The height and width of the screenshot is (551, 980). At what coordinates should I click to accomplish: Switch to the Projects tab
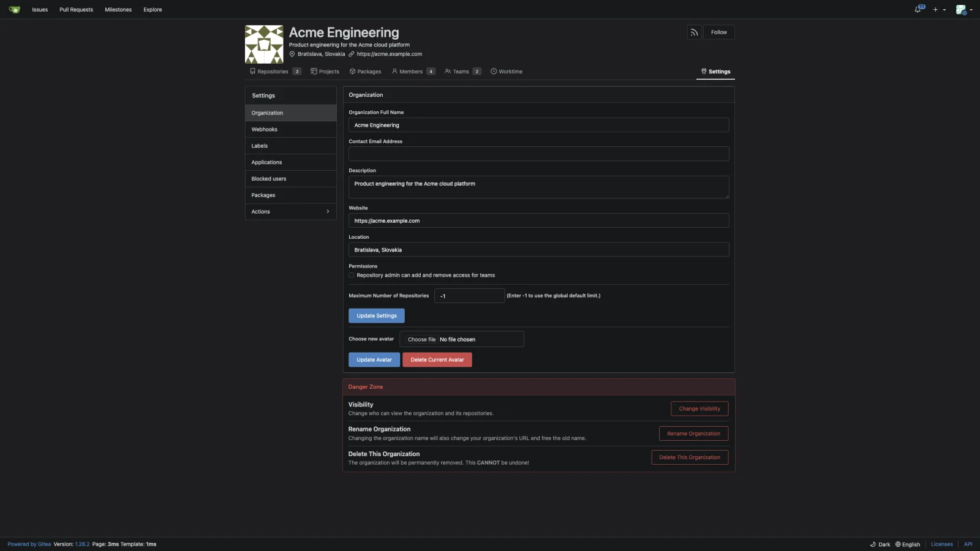tap(325, 72)
